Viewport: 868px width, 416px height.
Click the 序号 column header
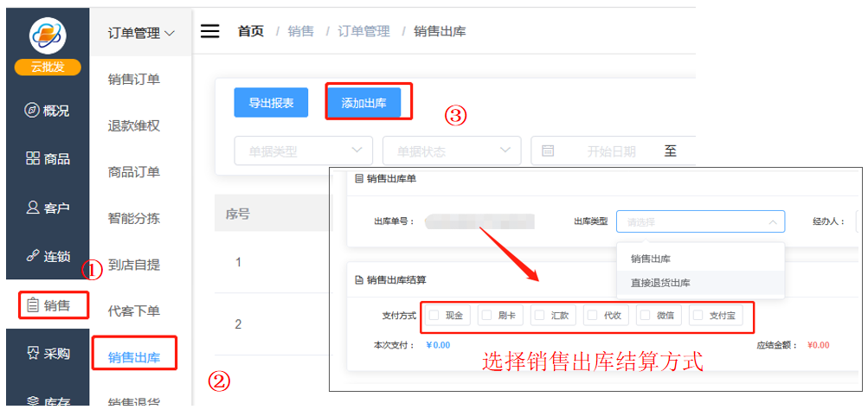pos(237,214)
